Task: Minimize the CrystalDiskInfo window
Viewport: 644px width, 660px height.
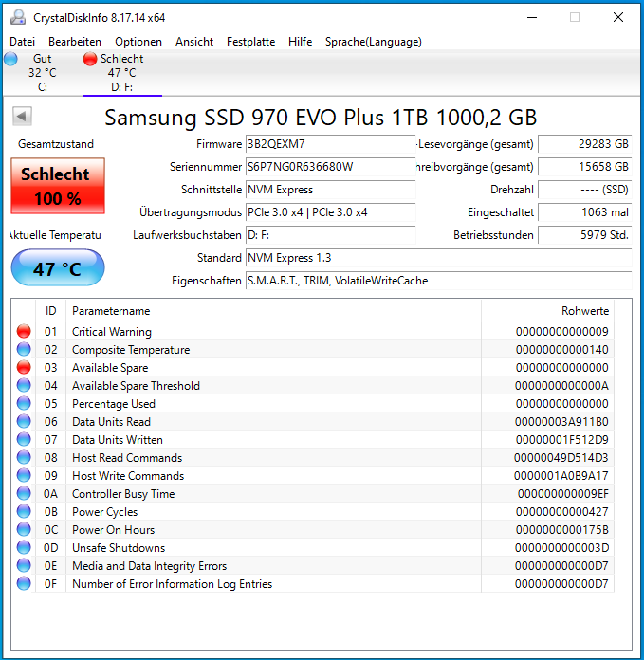Action: click(532, 17)
